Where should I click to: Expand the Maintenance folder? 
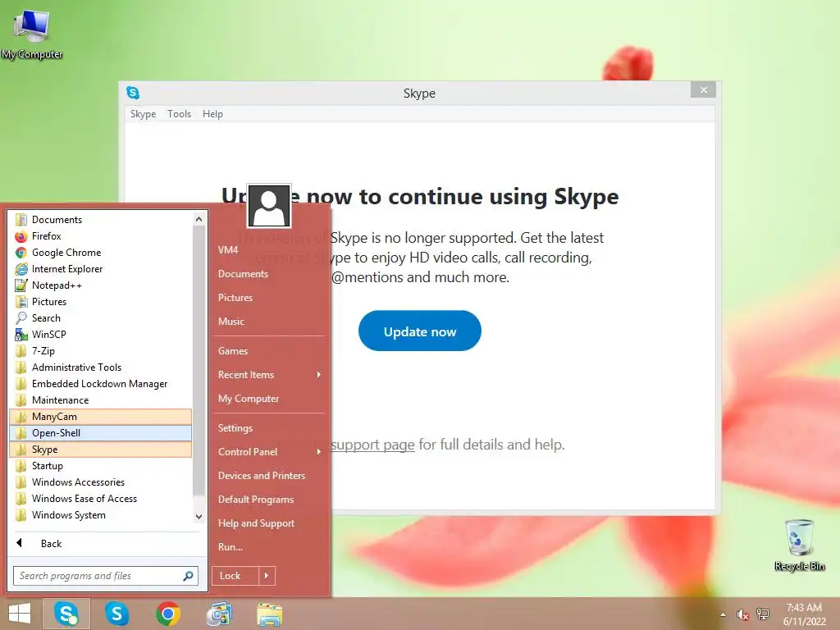point(101,400)
